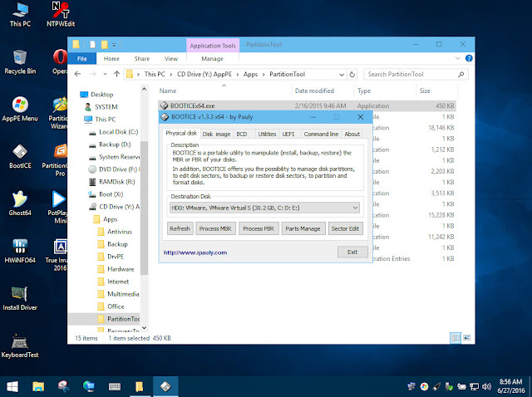Click the BOOTICE taskbar button
The width and height of the screenshot is (532, 397).
pos(165,386)
